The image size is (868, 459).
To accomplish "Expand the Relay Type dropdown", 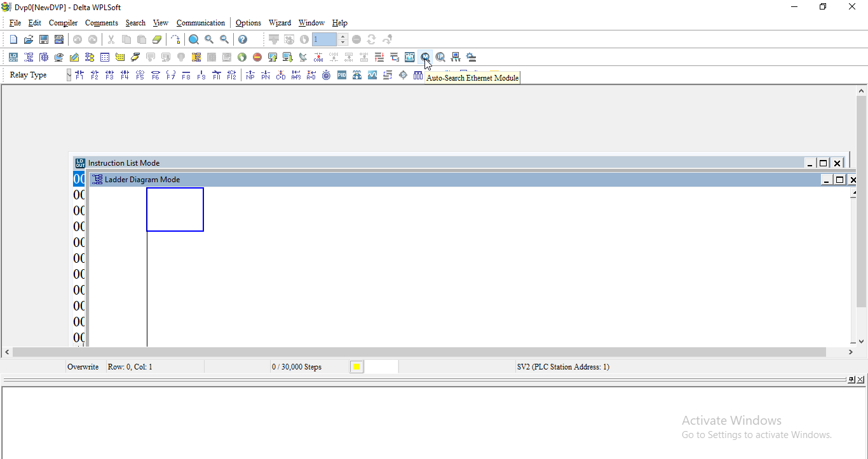I will coord(69,75).
